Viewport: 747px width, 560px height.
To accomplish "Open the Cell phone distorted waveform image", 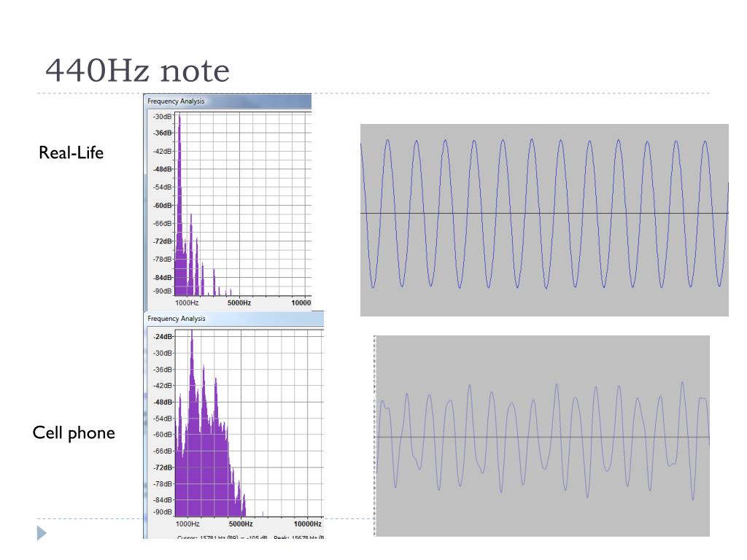I will coord(542,436).
